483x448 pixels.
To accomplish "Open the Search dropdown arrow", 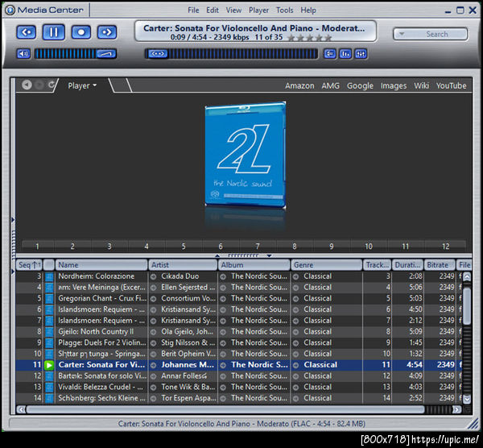I will tap(402, 34).
